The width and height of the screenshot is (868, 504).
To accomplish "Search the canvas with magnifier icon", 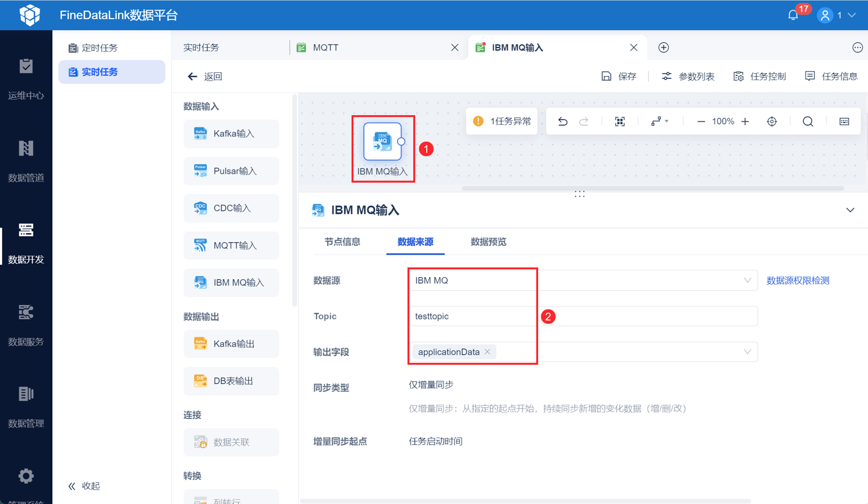I will pos(808,121).
